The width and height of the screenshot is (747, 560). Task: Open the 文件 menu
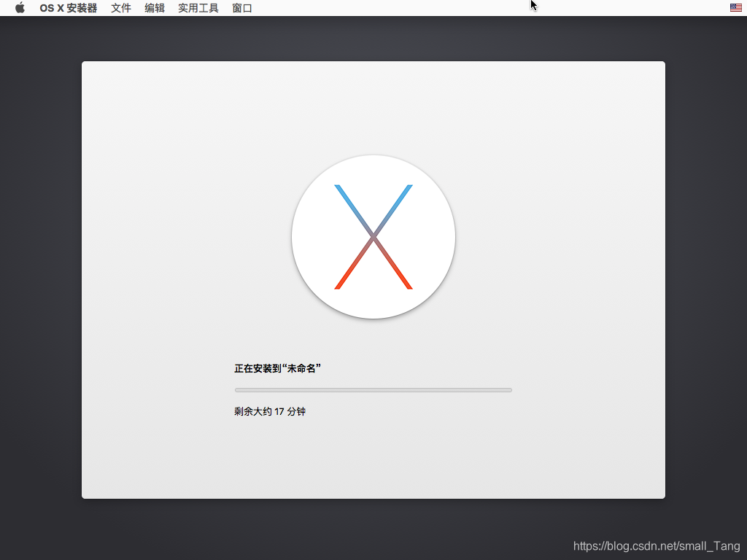[121, 8]
